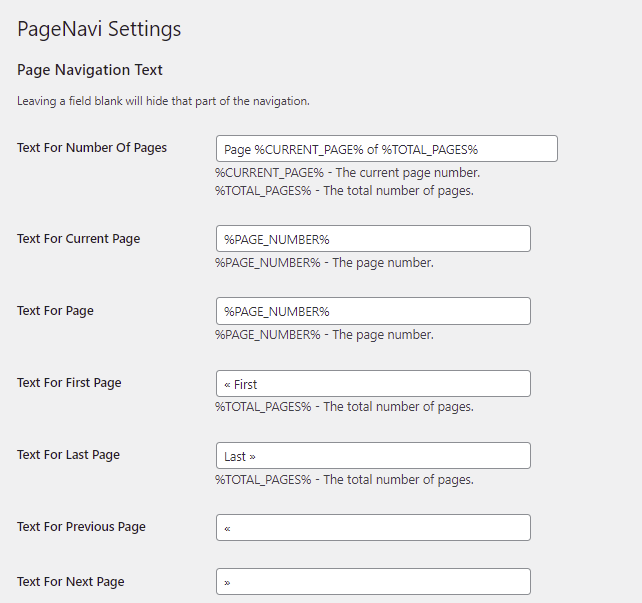Select the "Text For Previous Page" label

(x=81, y=527)
